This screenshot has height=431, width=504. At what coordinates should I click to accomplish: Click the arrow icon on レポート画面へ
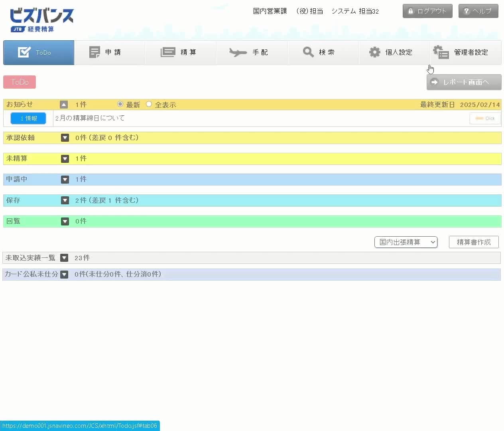435,82
